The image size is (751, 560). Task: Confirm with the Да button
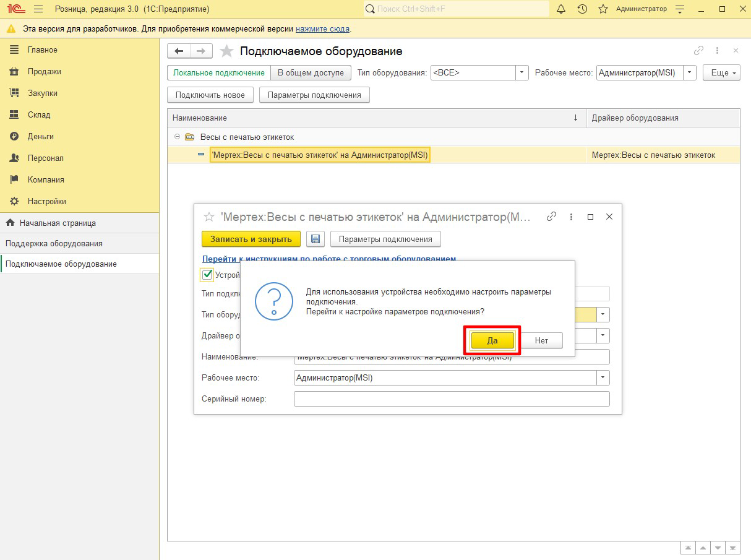pyautogui.click(x=492, y=341)
